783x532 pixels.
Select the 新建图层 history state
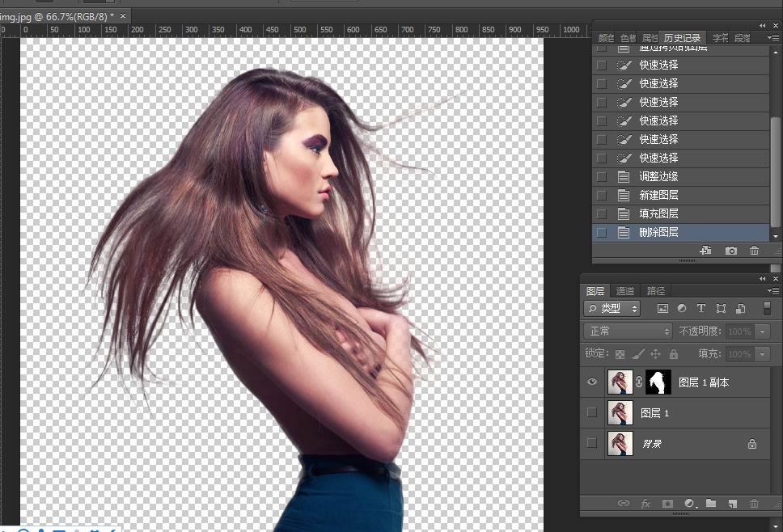pos(658,195)
